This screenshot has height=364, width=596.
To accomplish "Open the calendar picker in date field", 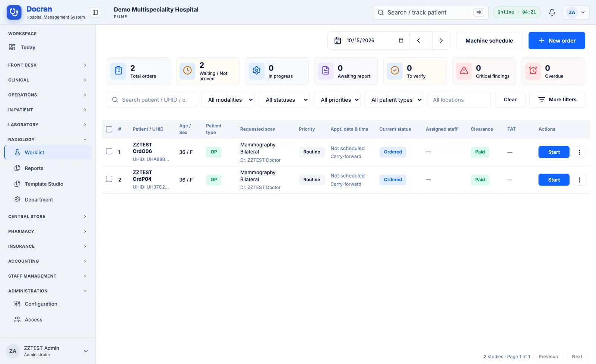I will tap(401, 41).
